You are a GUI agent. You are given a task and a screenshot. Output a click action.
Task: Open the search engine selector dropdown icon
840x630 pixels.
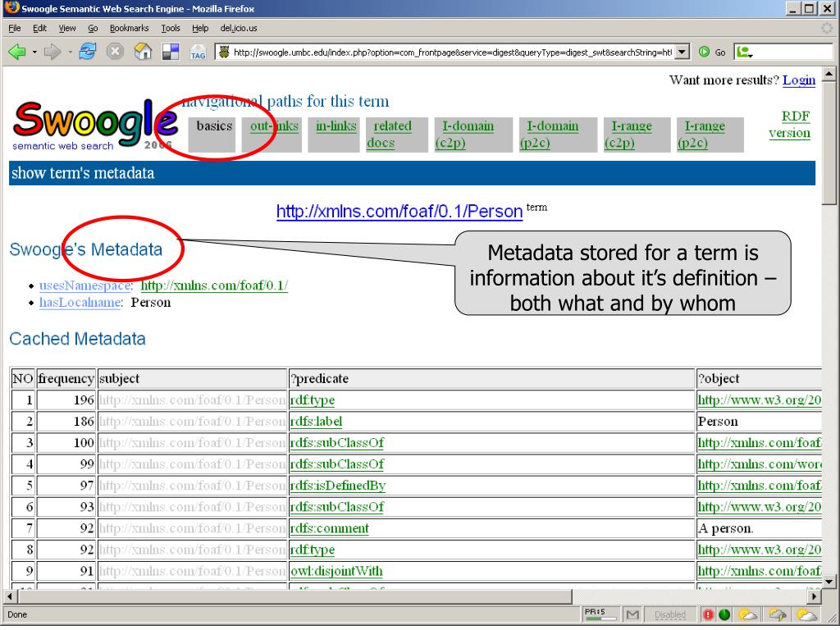[x=745, y=52]
